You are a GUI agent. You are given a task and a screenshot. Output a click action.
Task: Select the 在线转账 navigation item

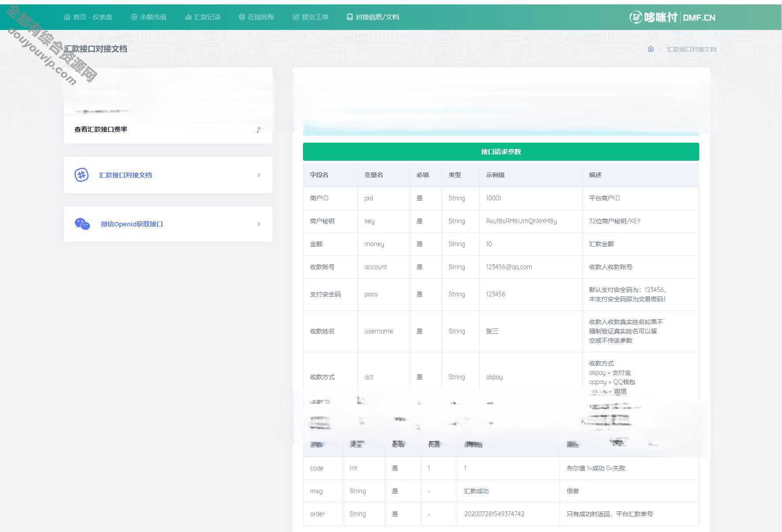point(257,17)
